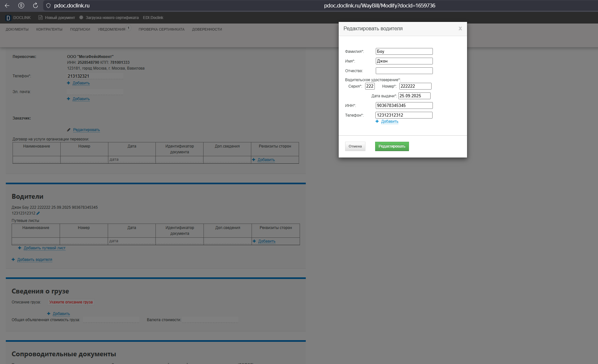Open the ПОДПИСКИ menu
This screenshot has width=598, height=364.
[x=80, y=29]
